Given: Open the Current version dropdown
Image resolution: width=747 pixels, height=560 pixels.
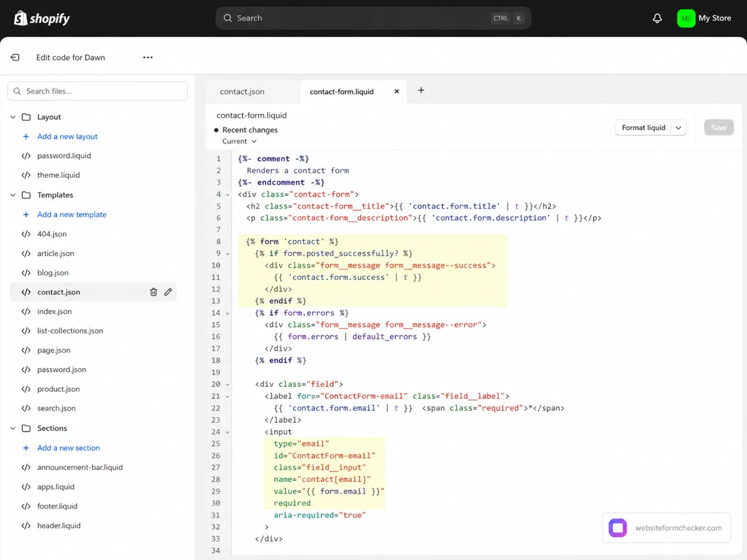Looking at the screenshot, I should coord(239,141).
